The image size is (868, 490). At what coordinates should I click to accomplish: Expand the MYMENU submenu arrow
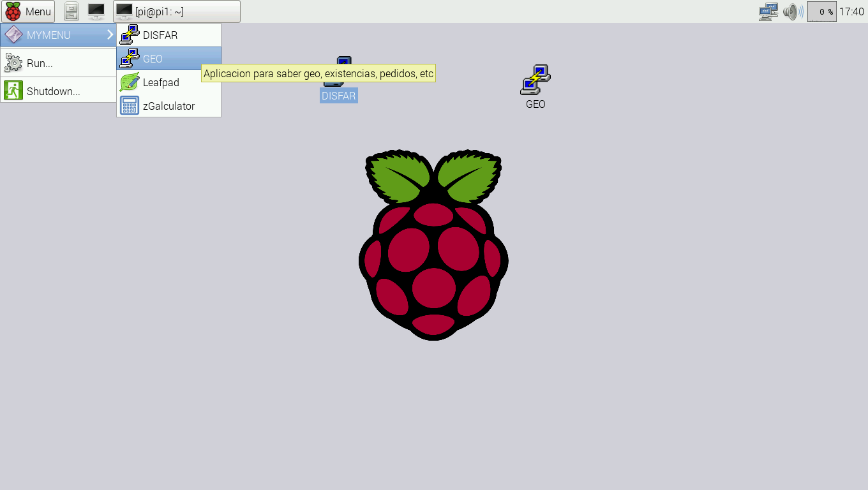[110, 35]
